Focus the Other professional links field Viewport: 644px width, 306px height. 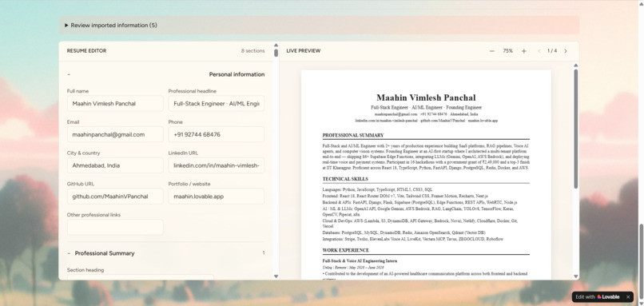(x=115, y=227)
